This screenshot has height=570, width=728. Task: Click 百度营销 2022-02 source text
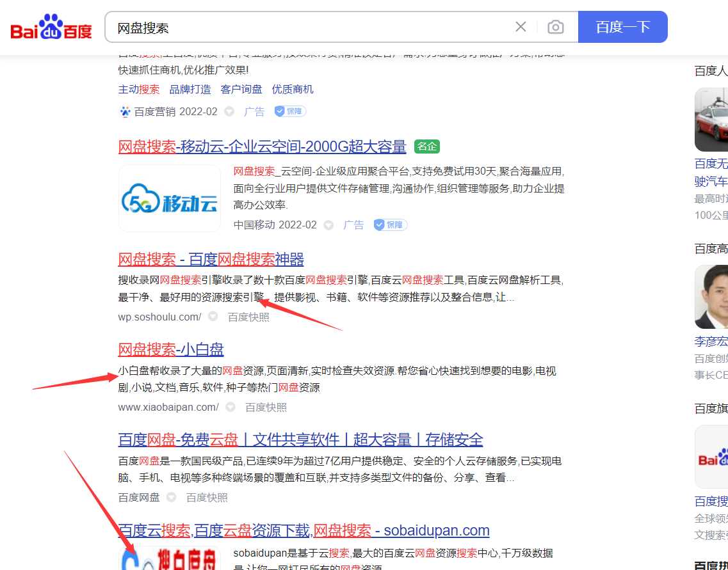point(175,111)
